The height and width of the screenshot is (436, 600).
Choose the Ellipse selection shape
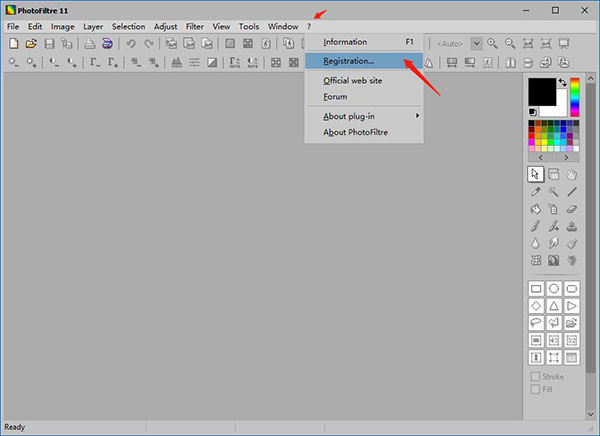tap(554, 289)
